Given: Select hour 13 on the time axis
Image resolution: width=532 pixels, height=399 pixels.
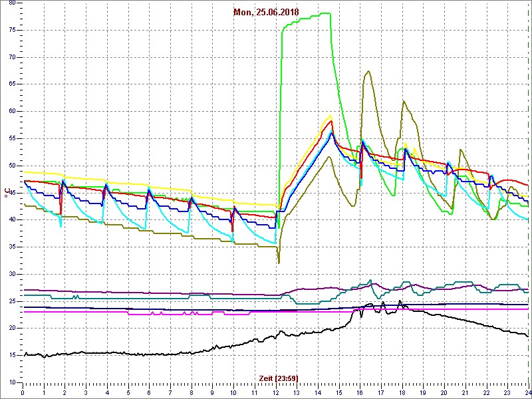Looking at the screenshot, I should tap(297, 392).
